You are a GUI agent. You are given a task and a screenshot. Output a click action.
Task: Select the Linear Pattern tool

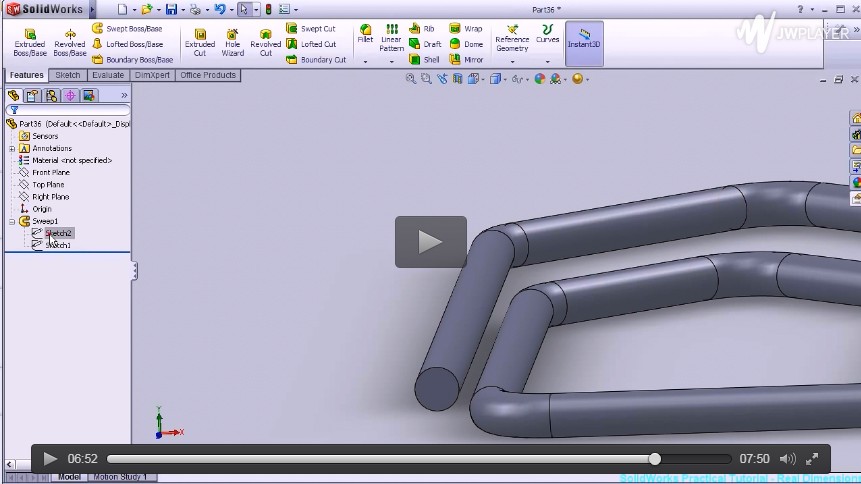click(392, 38)
